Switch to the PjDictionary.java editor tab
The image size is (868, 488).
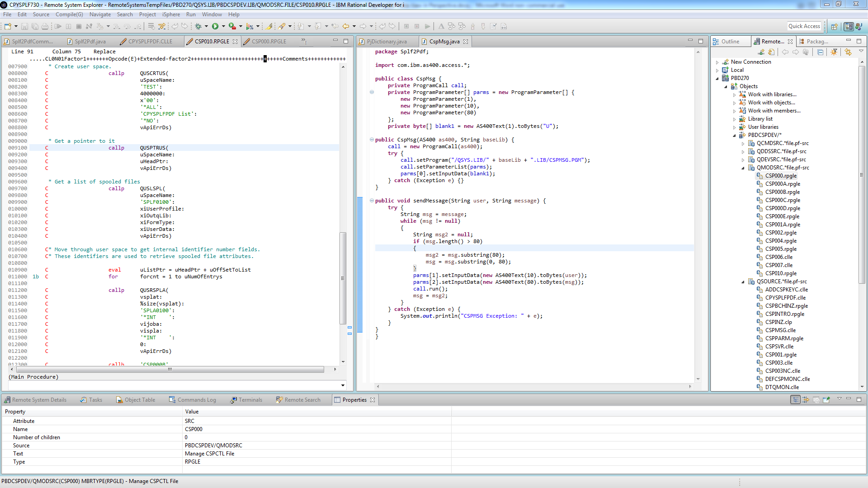pyautogui.click(x=387, y=41)
